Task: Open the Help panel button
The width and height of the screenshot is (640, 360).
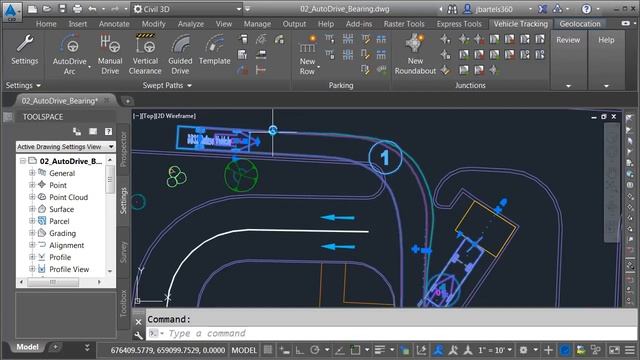Action: (x=606, y=40)
